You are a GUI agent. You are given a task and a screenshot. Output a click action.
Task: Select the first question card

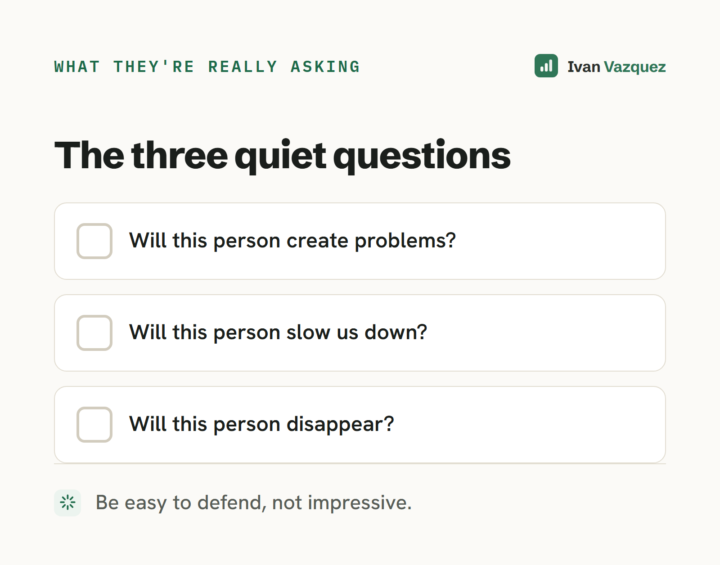360,241
